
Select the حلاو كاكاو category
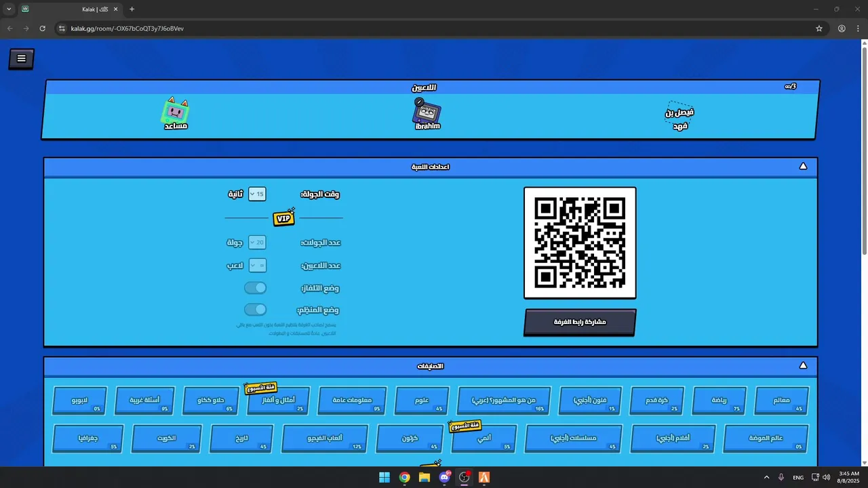point(211,401)
